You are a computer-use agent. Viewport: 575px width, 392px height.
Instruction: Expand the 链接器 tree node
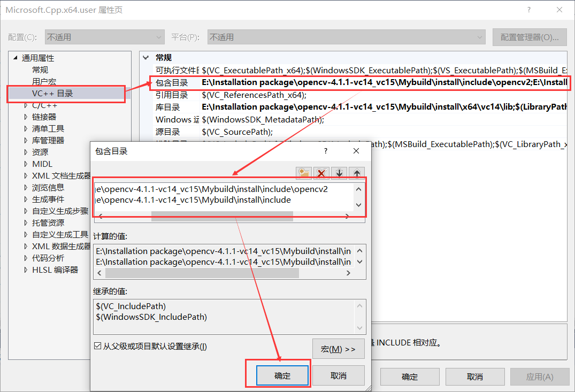click(x=25, y=117)
